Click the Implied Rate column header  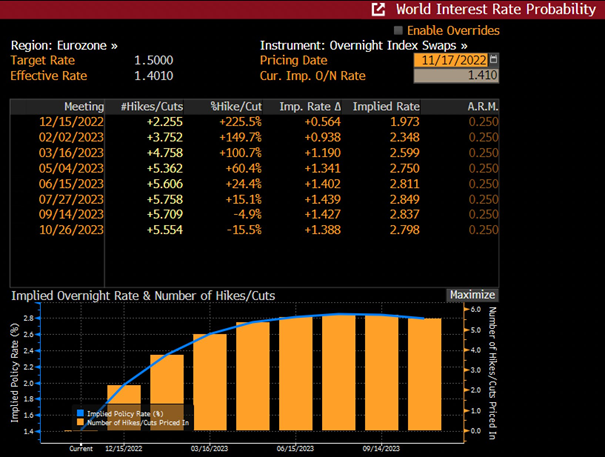(386, 107)
